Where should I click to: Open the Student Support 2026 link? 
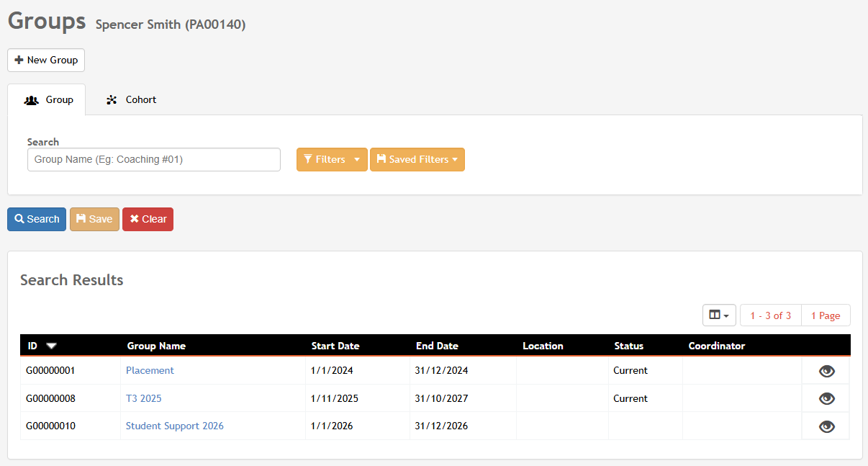click(175, 426)
